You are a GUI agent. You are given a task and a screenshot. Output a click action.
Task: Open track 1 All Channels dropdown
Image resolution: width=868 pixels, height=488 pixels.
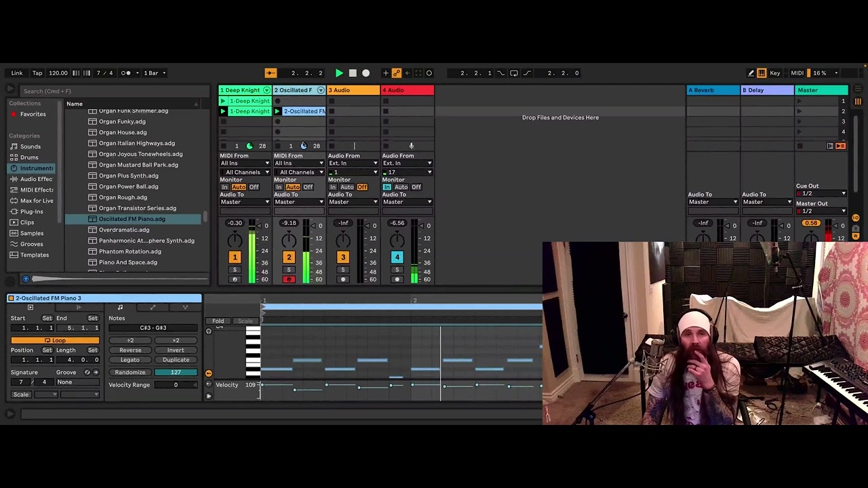(245, 172)
